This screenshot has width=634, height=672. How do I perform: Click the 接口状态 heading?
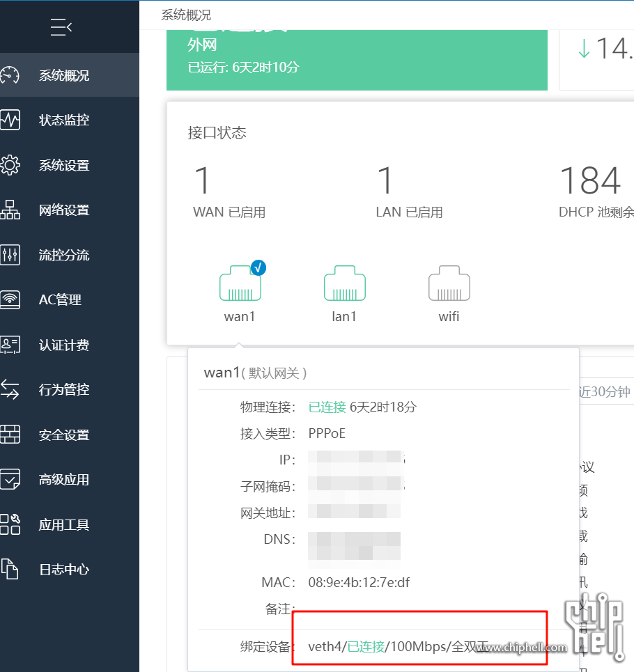point(217,132)
